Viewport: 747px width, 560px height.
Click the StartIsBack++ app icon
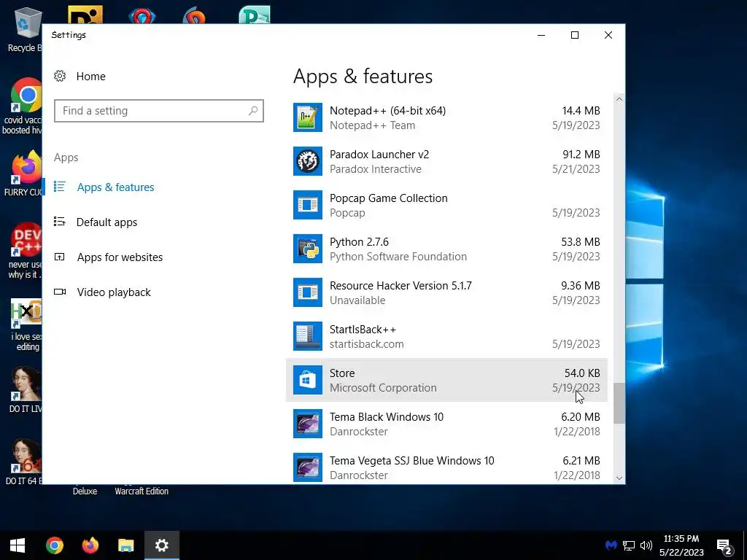point(308,337)
